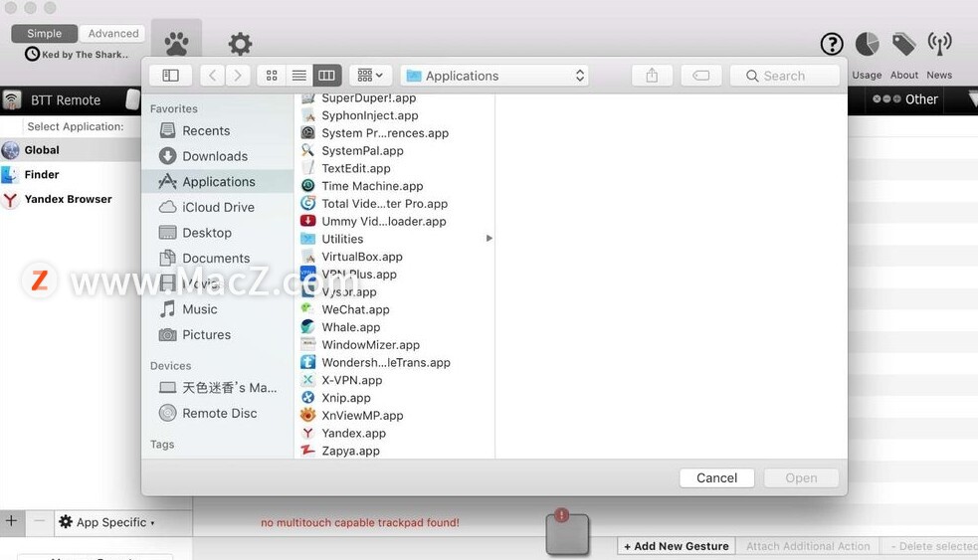Image resolution: width=978 pixels, height=560 pixels.
Task: Select Yandex.app in the list
Action: 394,434
